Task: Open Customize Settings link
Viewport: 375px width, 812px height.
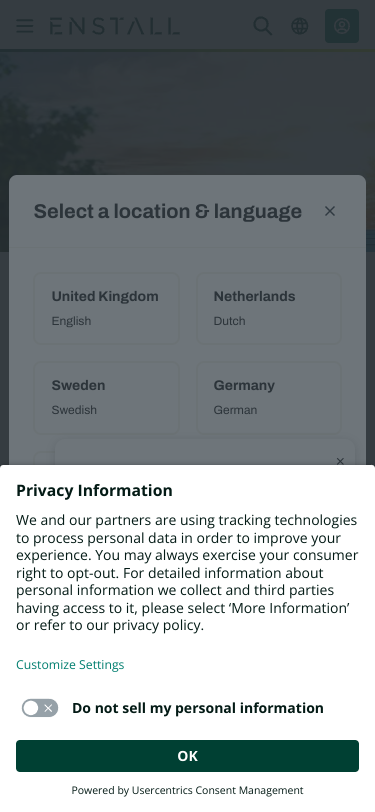Action: click(x=70, y=664)
